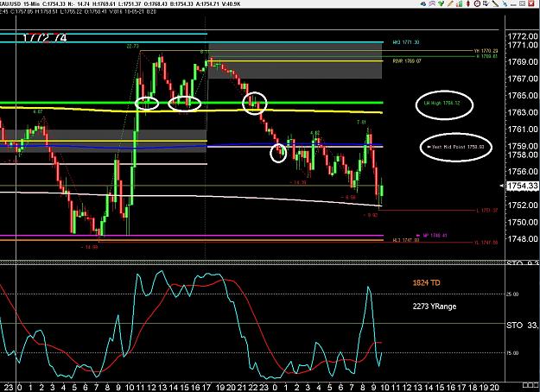Click the 2273 YRange text
Image resolution: width=540 pixels, height=392 pixels.
click(435, 307)
